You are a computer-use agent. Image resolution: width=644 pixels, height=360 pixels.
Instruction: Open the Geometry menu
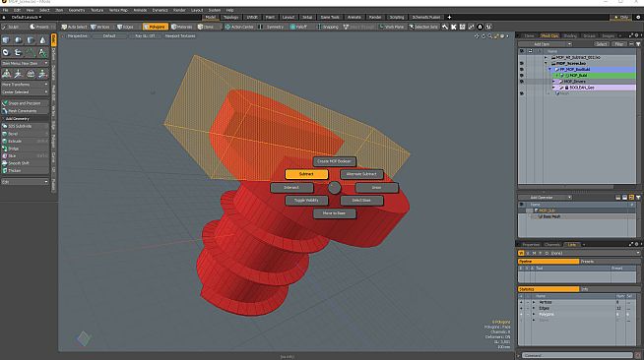tap(77, 10)
